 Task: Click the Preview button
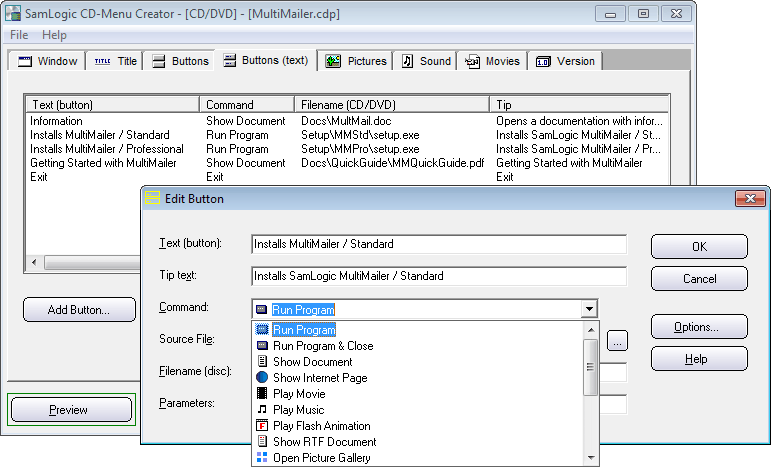(x=71, y=409)
